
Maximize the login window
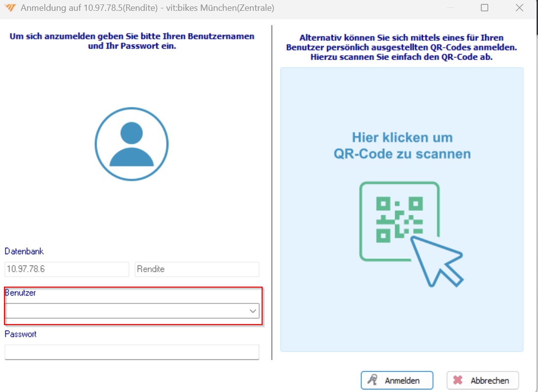[484, 8]
